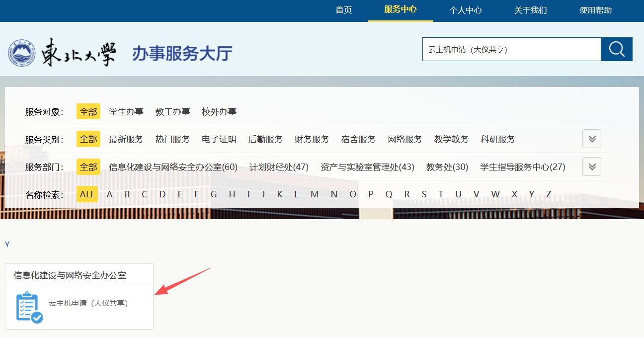Select 教工办事 audience filter
The image size is (644, 338).
(x=172, y=112)
